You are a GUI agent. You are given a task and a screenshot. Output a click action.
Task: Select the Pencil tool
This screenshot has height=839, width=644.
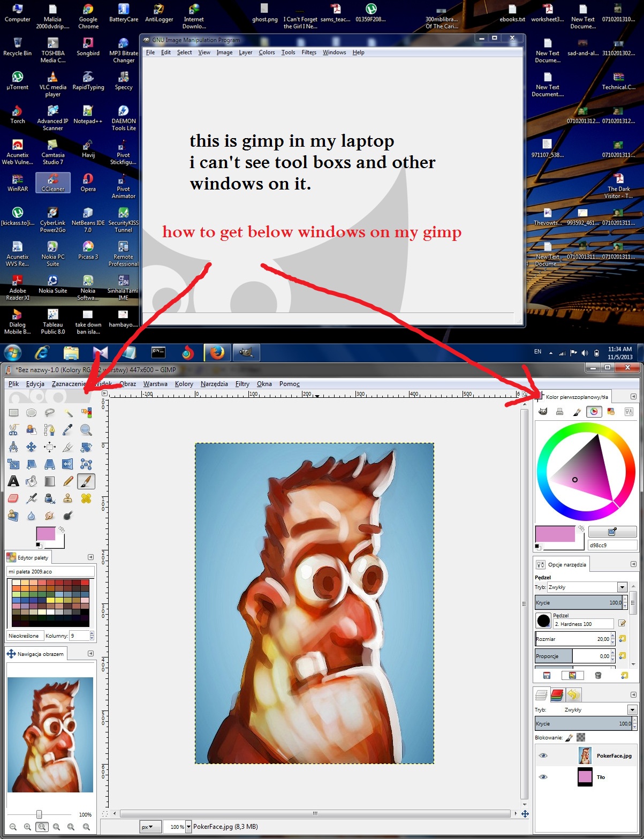pos(68,481)
